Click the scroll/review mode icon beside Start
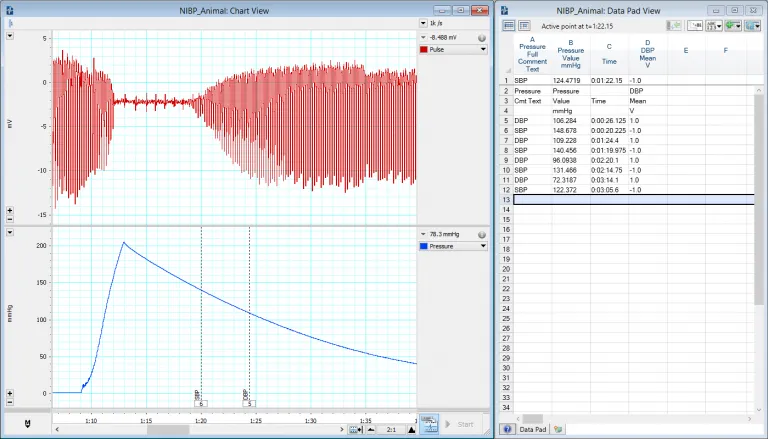The width and height of the screenshot is (768, 439). pos(429,424)
